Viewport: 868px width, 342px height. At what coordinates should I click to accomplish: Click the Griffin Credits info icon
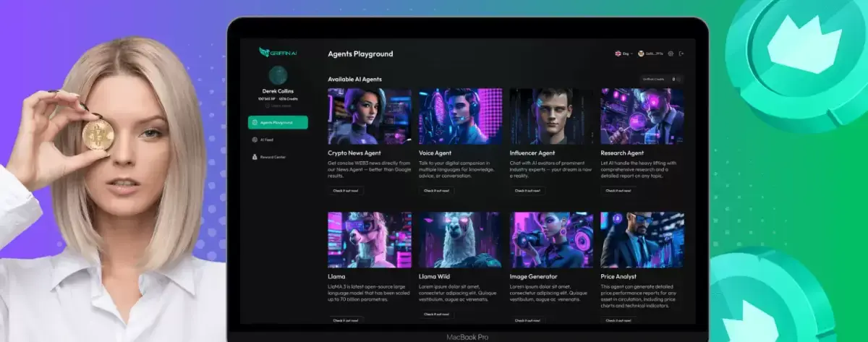point(680,79)
